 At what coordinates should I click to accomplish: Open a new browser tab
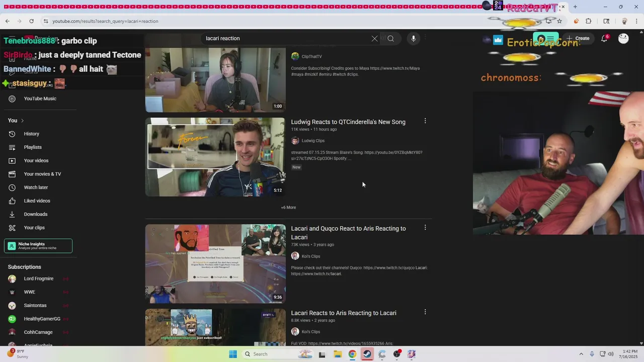tap(575, 7)
